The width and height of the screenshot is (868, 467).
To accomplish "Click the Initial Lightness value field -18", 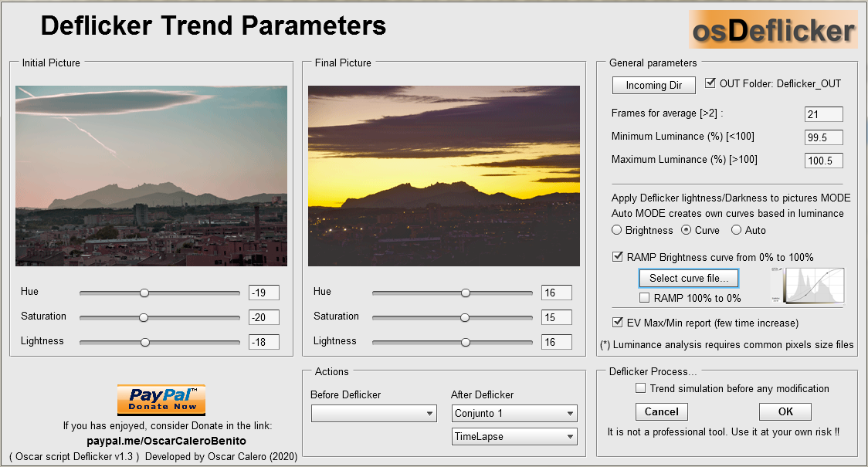I will (264, 342).
